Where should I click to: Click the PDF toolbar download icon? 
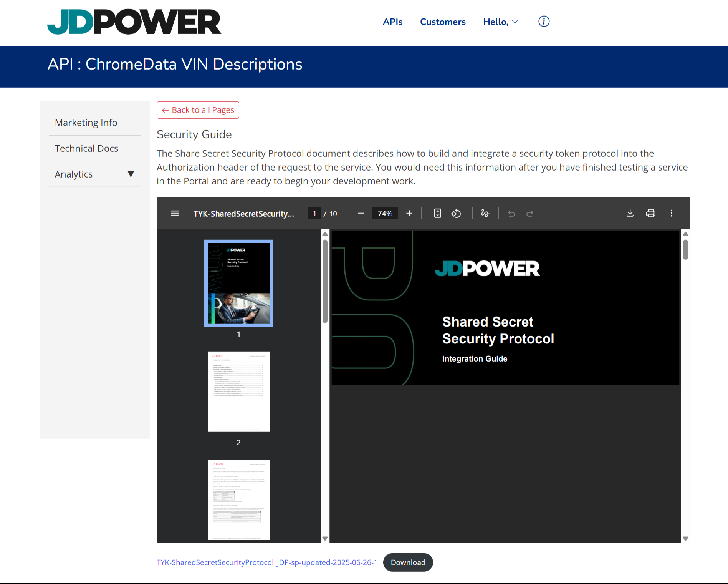click(x=630, y=213)
